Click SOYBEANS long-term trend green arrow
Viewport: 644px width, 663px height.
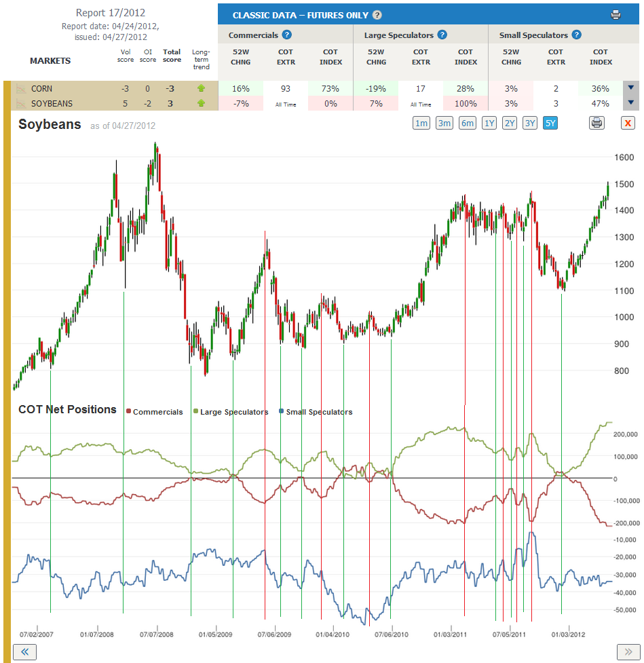[x=202, y=102]
